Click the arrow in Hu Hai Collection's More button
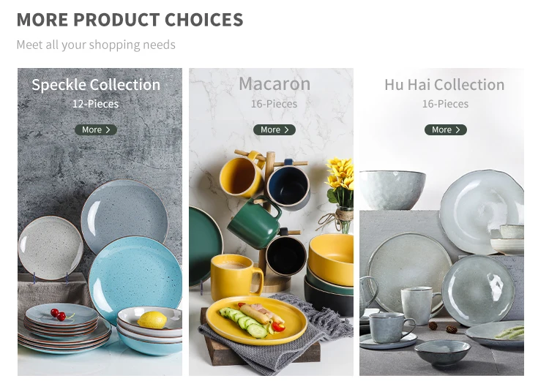This screenshot has height=392, width=549. (x=457, y=129)
